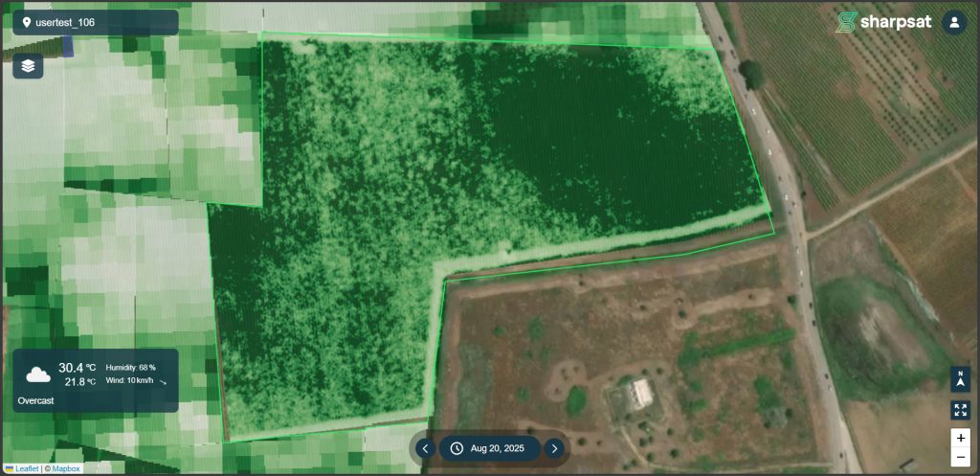Open the user profile menu
The image size is (980, 476).
click(x=953, y=22)
